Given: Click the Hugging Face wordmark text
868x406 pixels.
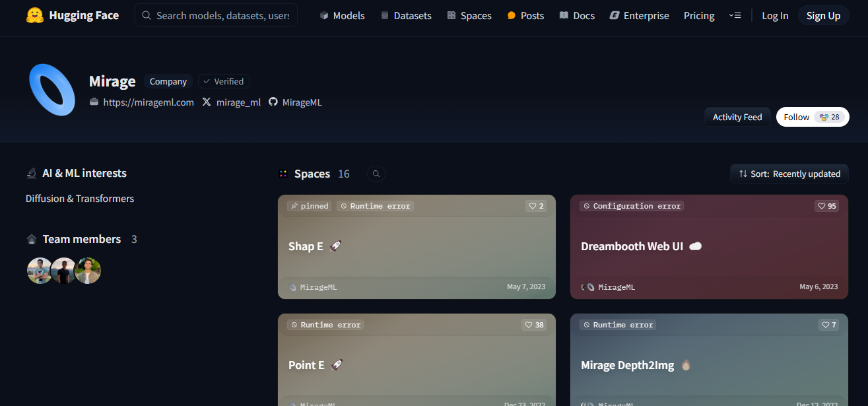Looking at the screenshot, I should click(x=84, y=15).
